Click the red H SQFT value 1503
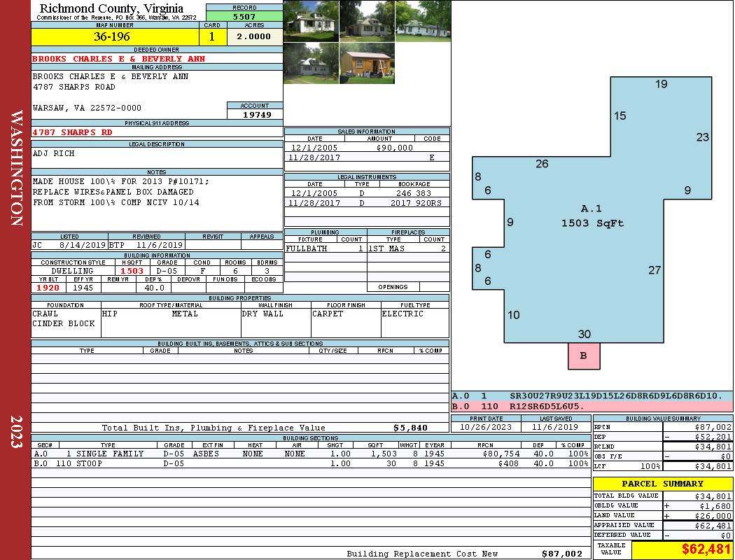The image size is (735, 560). click(132, 271)
